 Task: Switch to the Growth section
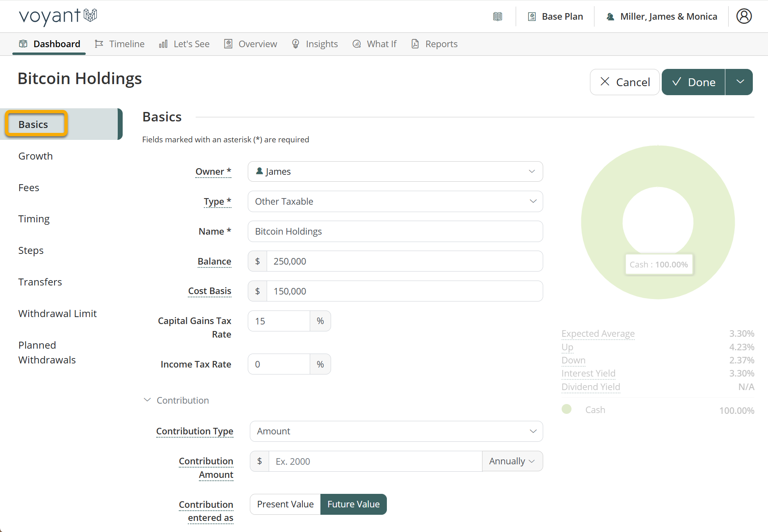[36, 156]
